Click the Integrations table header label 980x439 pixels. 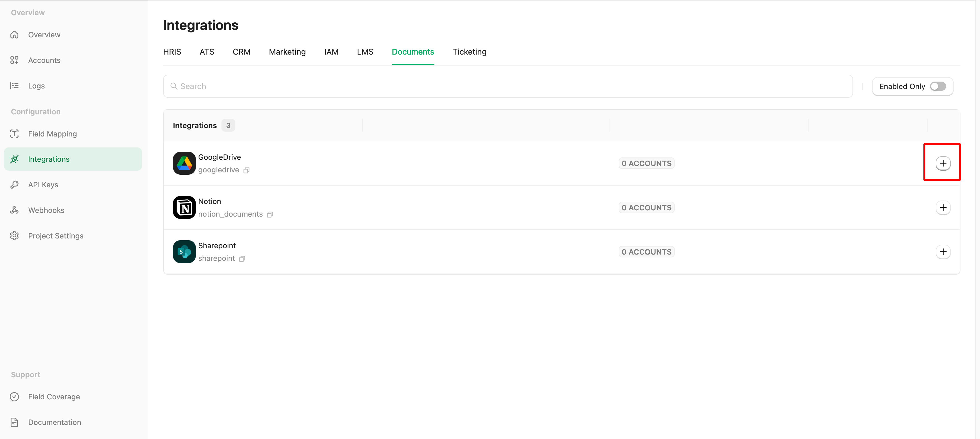point(195,125)
